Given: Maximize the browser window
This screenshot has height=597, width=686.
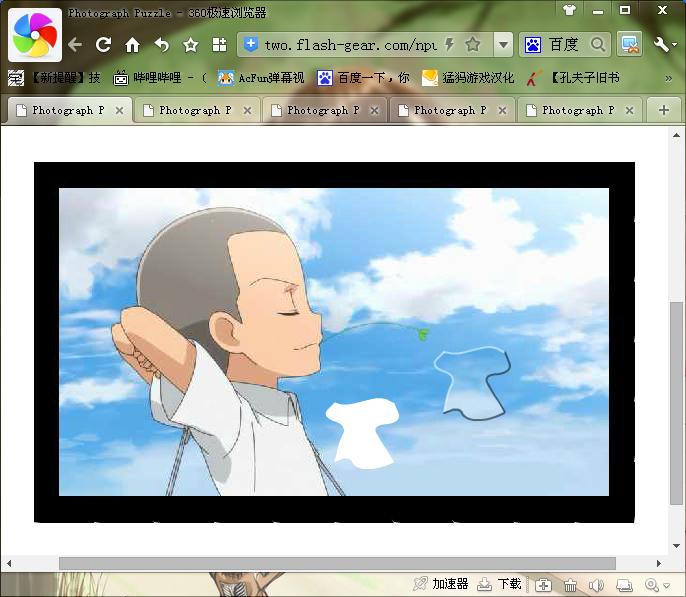Looking at the screenshot, I should coord(625,10).
